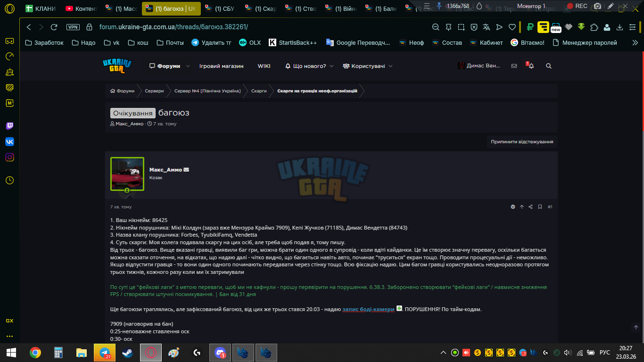644x362 pixels.
Task: Open the OLX bookmark
Action: [x=250, y=42]
